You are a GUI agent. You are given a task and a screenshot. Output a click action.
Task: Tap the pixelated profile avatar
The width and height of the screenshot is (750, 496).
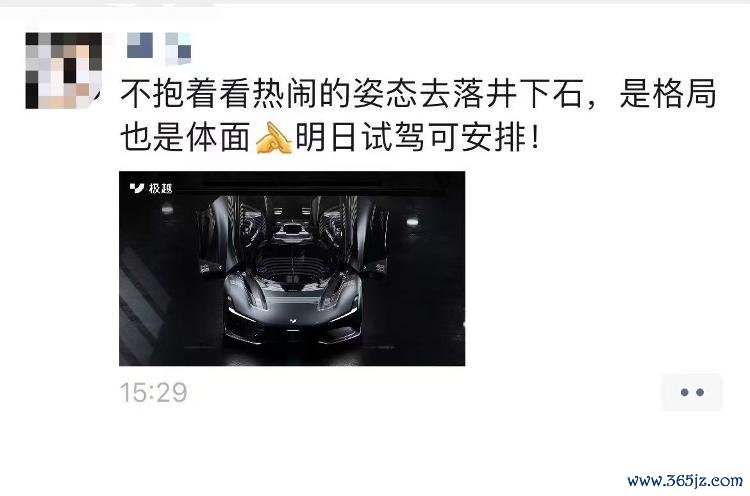pos(64,70)
